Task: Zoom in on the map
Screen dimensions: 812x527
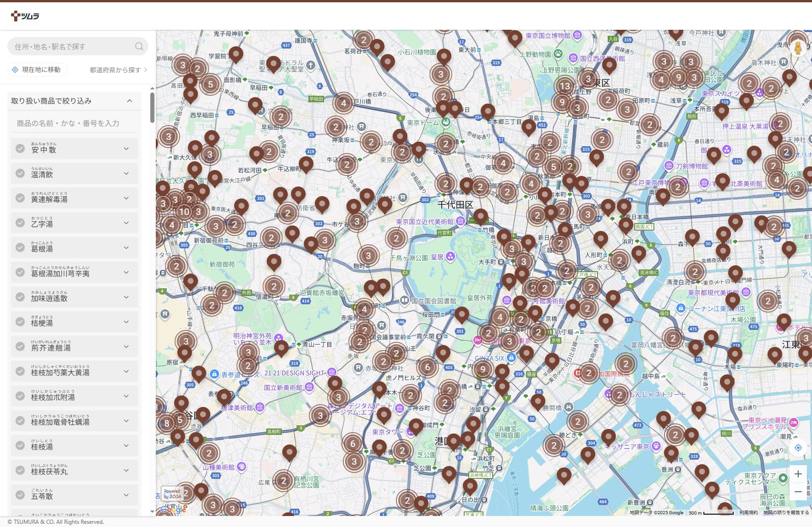Action: 798,474
